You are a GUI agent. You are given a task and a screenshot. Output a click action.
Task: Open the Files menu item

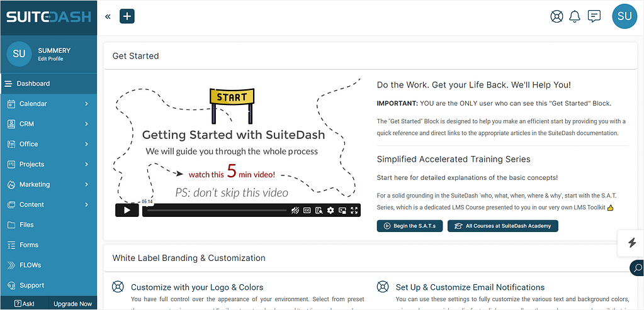48,224
